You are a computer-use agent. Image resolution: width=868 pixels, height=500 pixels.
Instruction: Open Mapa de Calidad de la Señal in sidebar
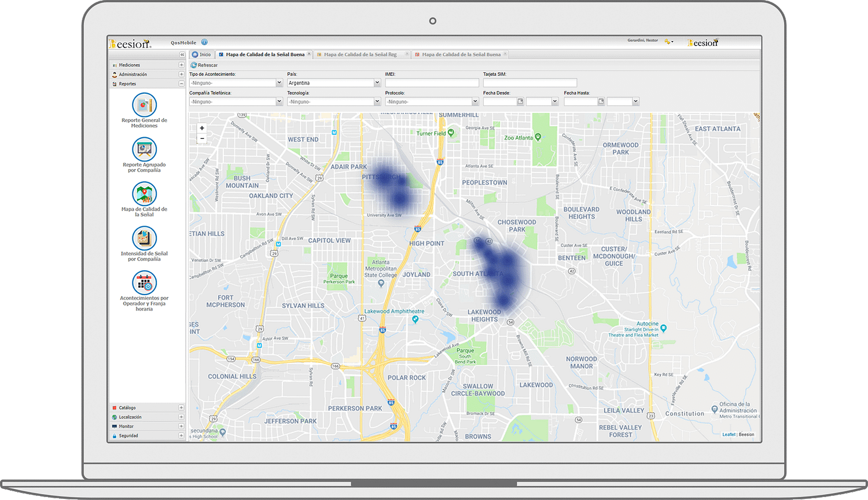click(144, 200)
